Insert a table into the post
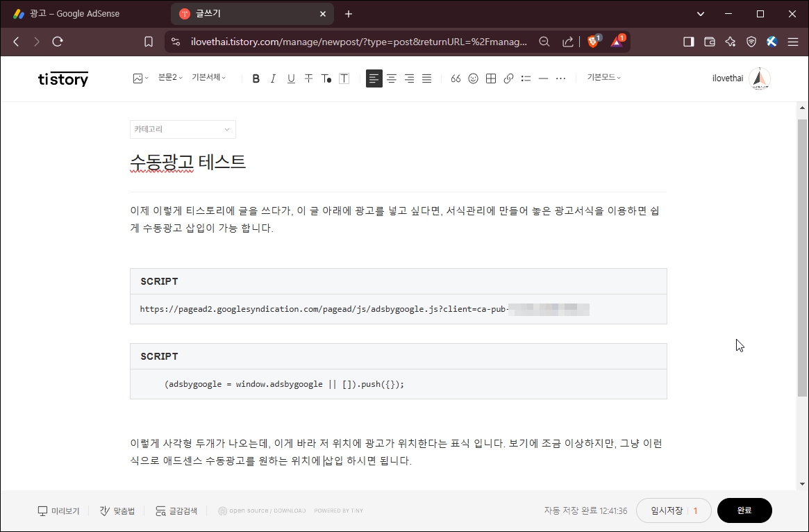809x532 pixels. [x=490, y=78]
